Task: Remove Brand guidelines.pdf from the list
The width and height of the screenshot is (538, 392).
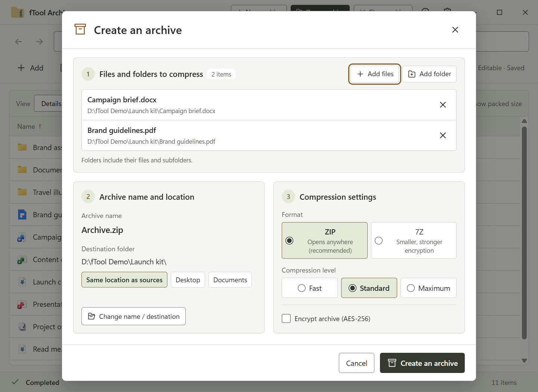Action: [443, 136]
